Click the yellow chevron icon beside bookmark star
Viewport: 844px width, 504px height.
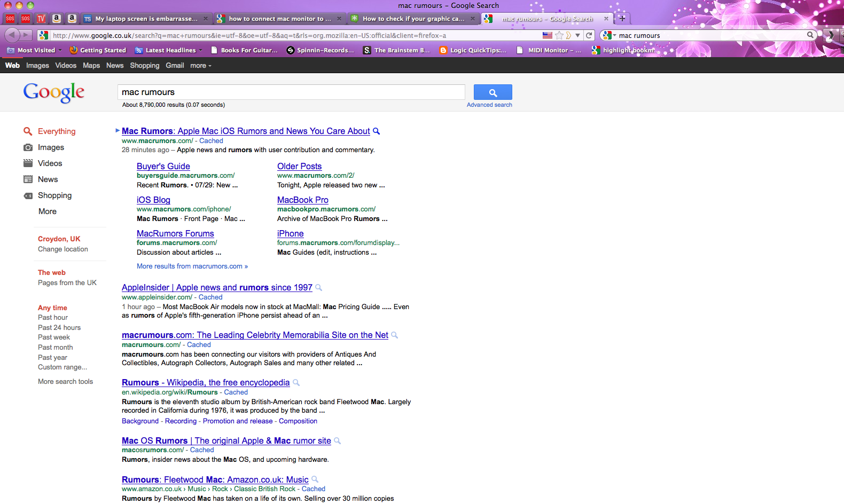pyautogui.click(x=569, y=35)
